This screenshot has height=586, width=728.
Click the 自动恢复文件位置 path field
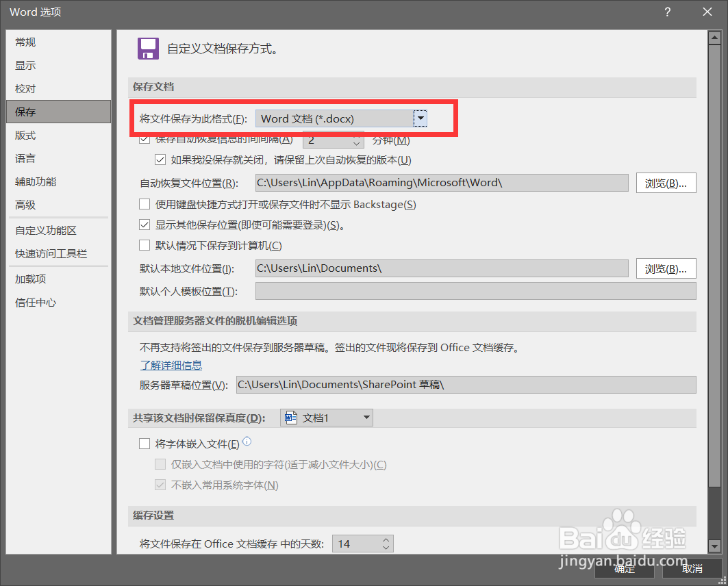click(x=442, y=183)
